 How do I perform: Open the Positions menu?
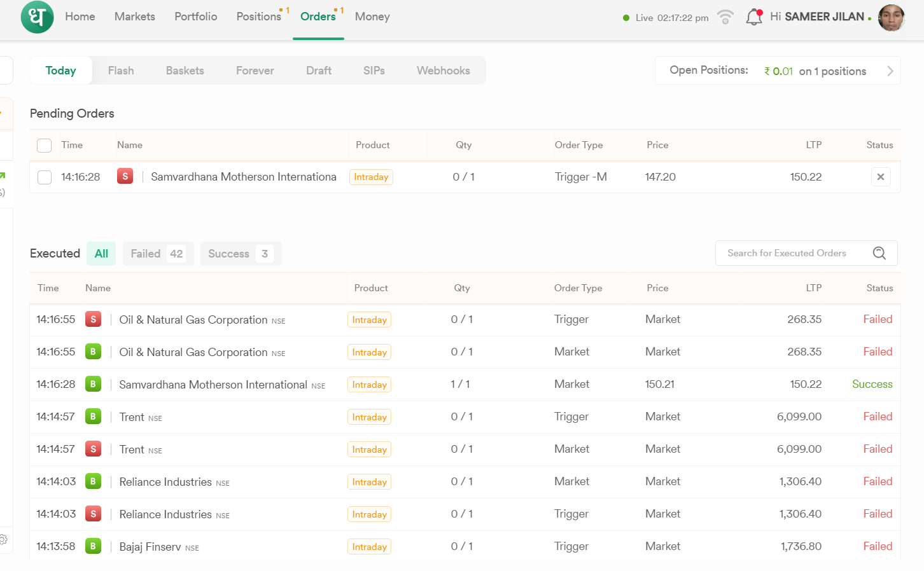[259, 17]
